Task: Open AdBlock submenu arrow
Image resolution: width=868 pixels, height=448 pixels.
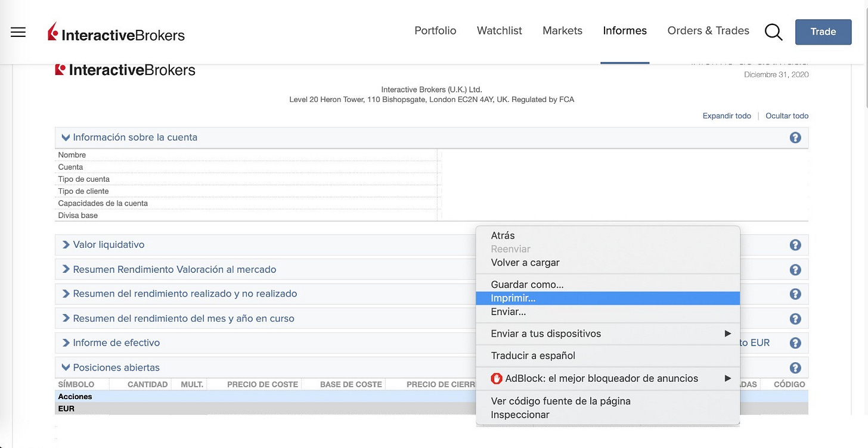Action: click(727, 378)
